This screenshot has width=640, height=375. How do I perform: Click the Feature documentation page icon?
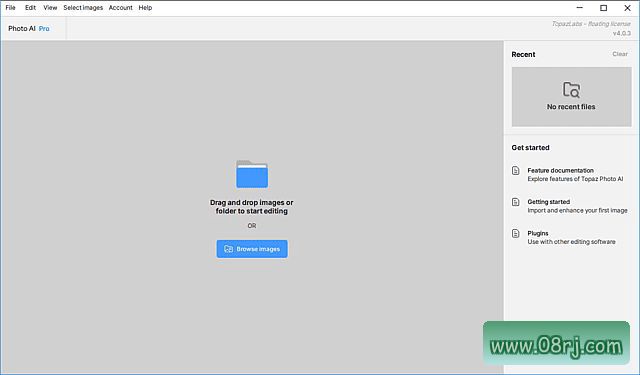tap(516, 170)
